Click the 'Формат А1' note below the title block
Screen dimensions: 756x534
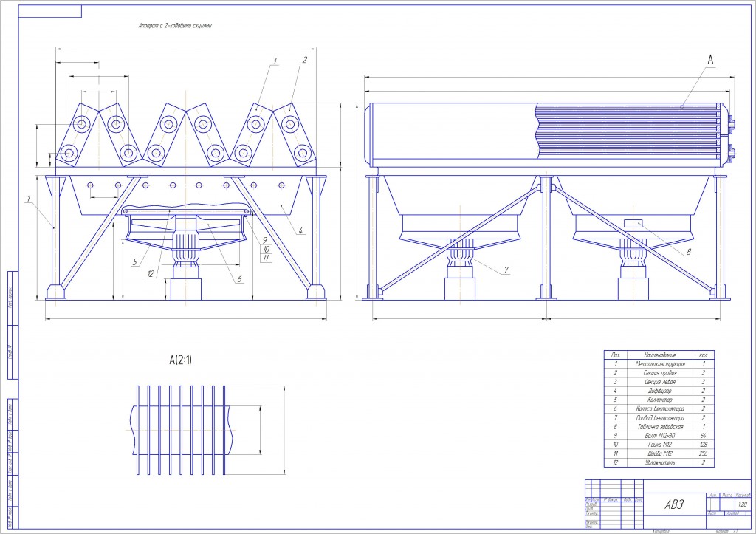tap(727, 531)
